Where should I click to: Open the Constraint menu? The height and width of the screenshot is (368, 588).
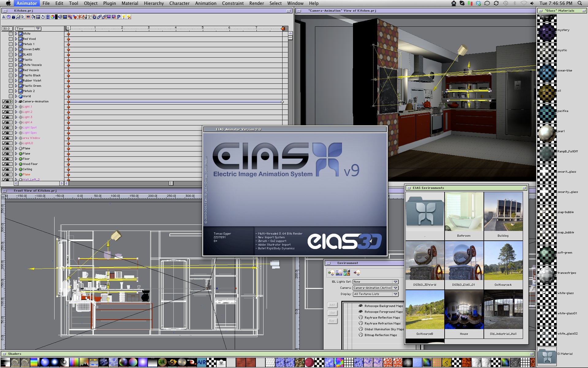(233, 3)
